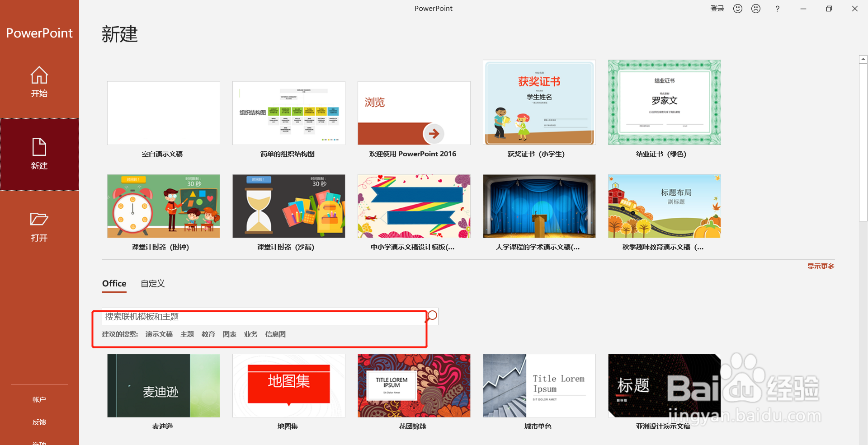Search suggestion 业务
Viewport: 868px width, 445px height.
[x=251, y=334]
